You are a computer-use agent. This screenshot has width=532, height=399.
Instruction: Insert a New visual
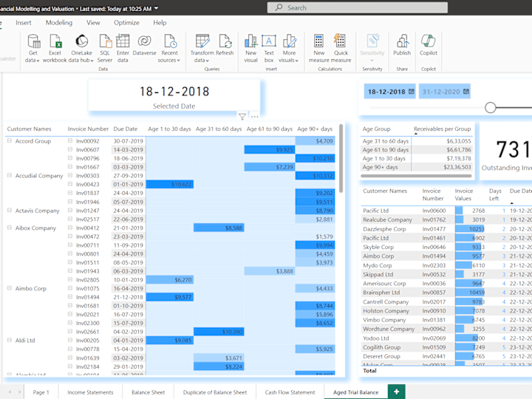coord(250,49)
